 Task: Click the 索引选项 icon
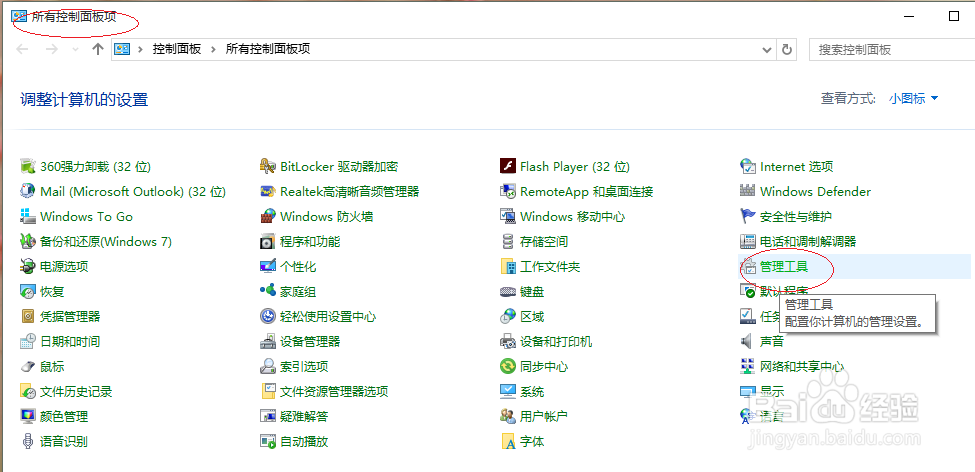pos(268,366)
